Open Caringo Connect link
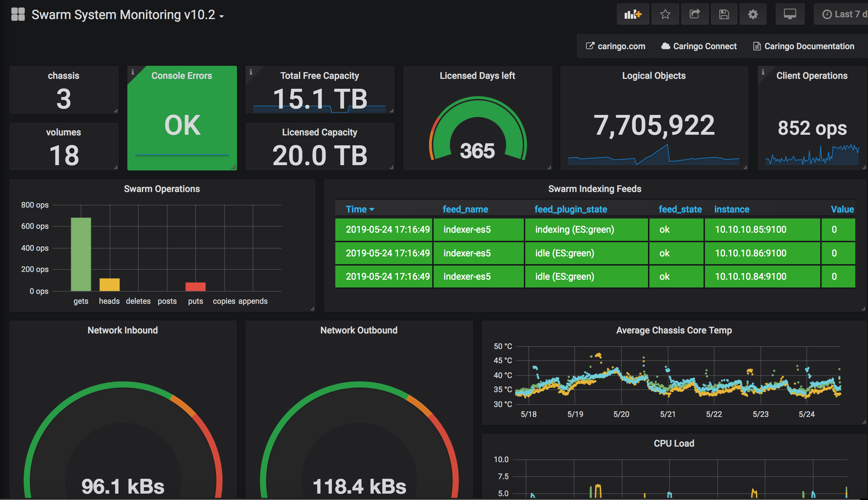The height and width of the screenshot is (500, 868). [x=699, y=46]
